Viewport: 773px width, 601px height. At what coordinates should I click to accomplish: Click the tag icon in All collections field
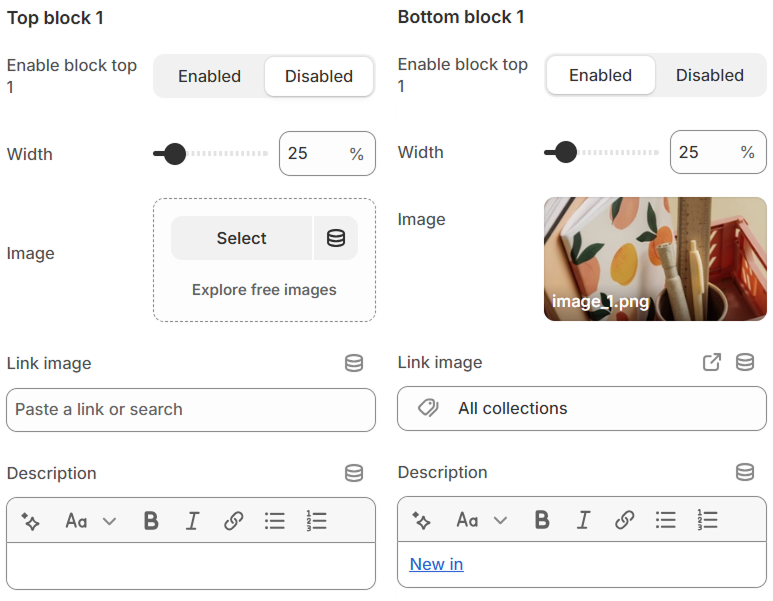[x=428, y=408]
